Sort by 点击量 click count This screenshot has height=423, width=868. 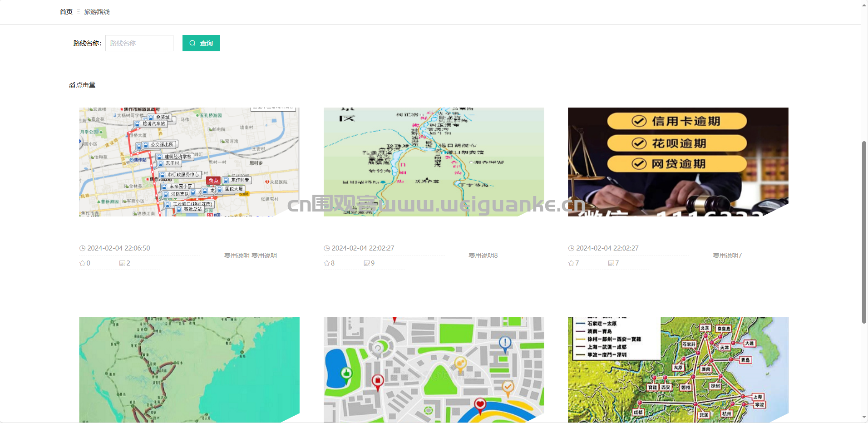pyautogui.click(x=82, y=85)
